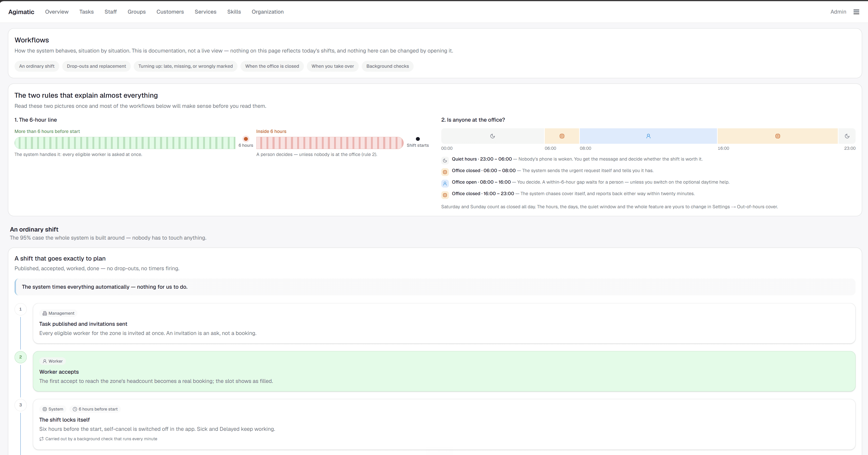The image size is (868, 455).
Task: Click the person icon in the Worker tag
Action: coord(44,361)
